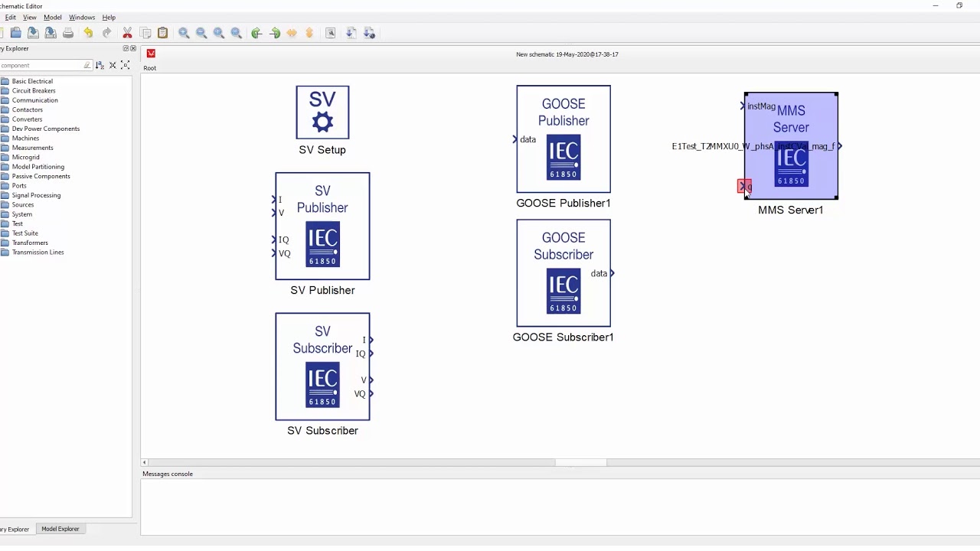This screenshot has width=980, height=551.
Task: Close the Library Explorer panel
Action: pyautogui.click(x=133, y=48)
